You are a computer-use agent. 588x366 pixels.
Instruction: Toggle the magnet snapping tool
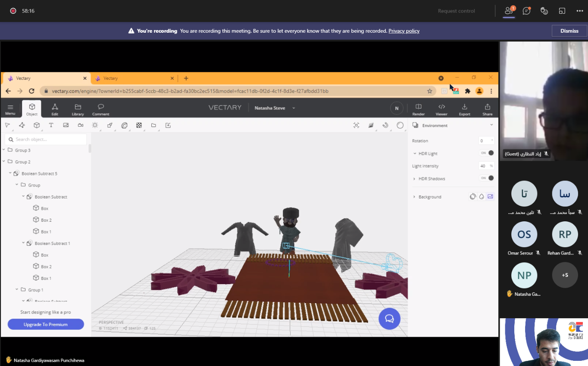(385, 125)
